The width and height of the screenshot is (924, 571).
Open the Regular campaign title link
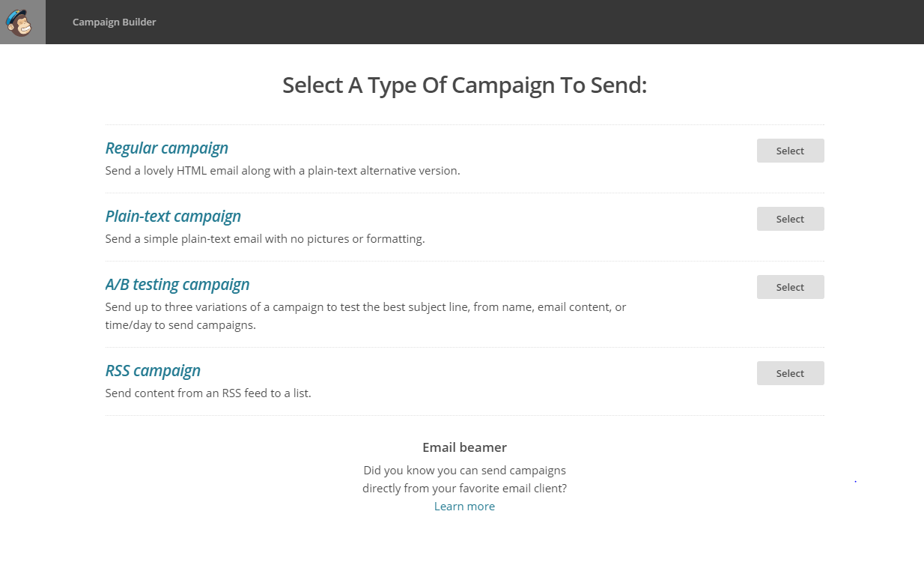click(x=166, y=148)
